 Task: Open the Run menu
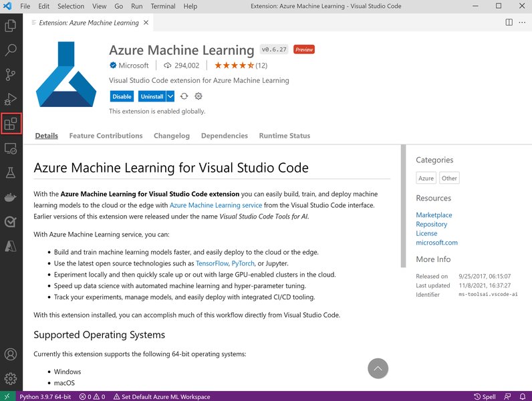137,6
